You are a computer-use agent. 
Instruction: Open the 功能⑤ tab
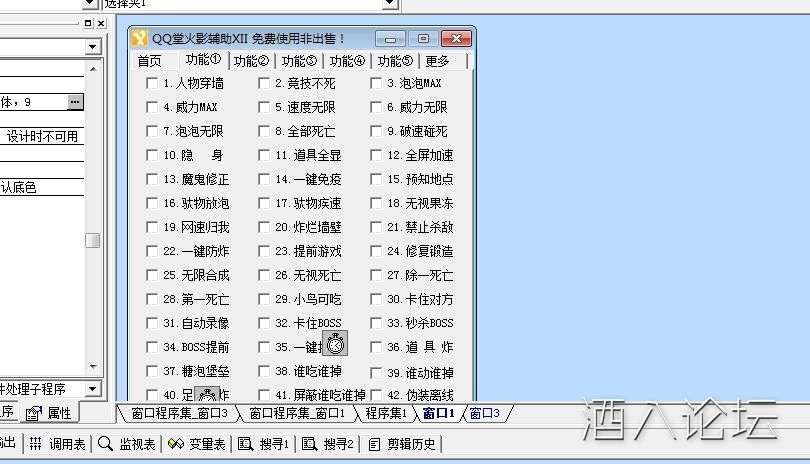click(395, 61)
